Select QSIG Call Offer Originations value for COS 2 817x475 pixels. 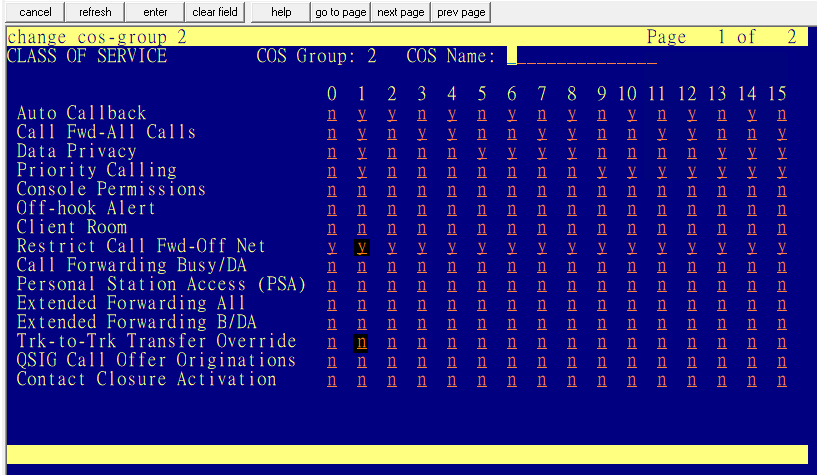[392, 361]
